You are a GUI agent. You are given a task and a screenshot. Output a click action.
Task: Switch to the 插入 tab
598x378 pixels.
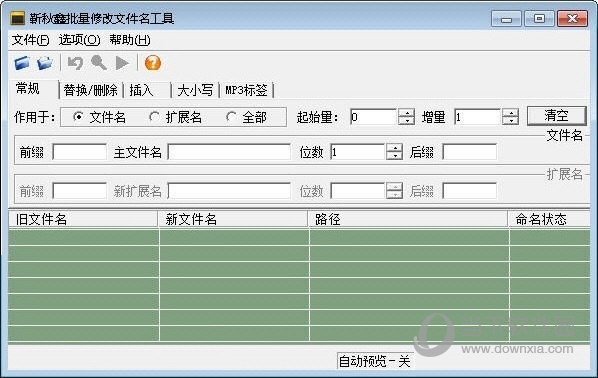tap(148, 90)
